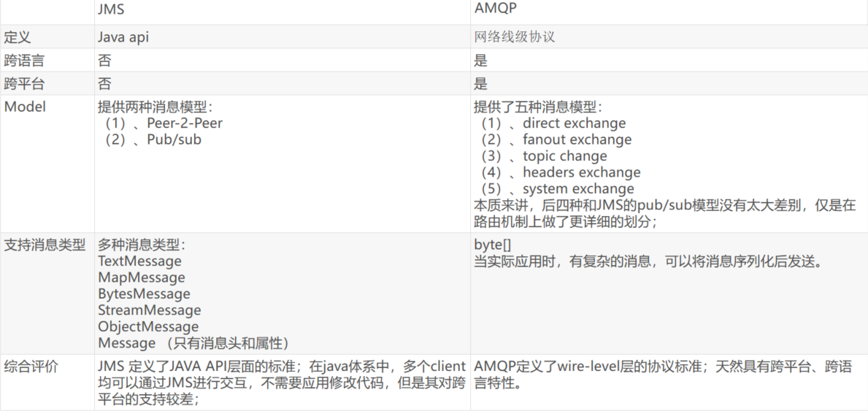Click the 多种消息类型 text
Image resolution: width=868 pixels, height=414 pixels.
(142, 244)
